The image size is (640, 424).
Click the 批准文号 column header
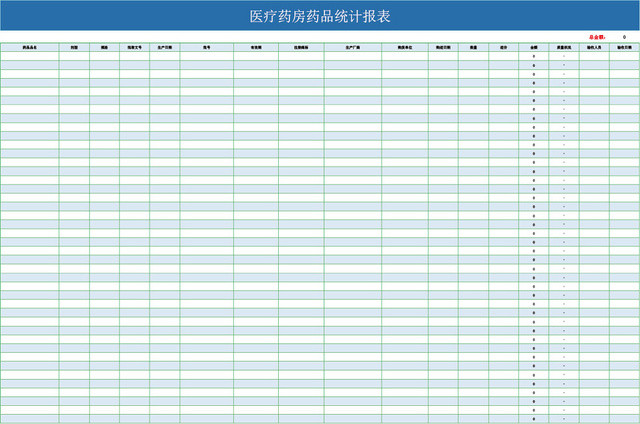click(135, 47)
